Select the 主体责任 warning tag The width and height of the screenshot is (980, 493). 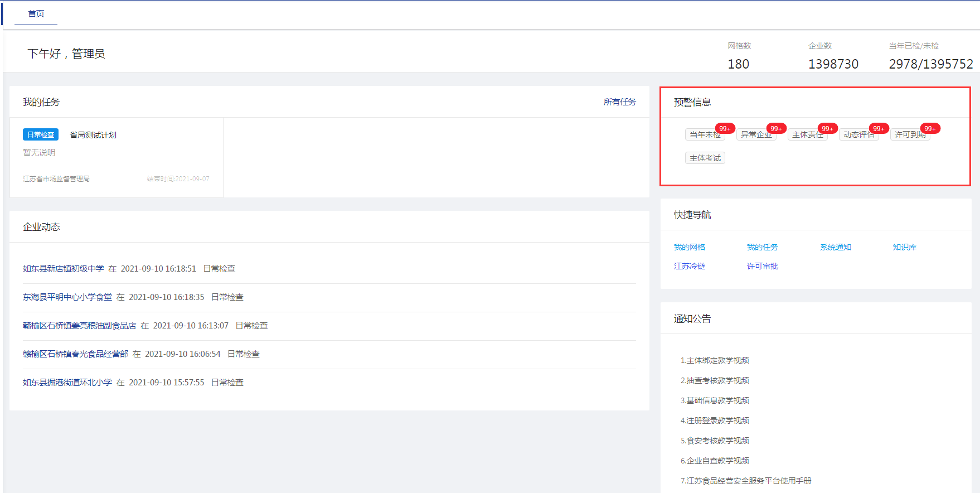click(x=807, y=135)
